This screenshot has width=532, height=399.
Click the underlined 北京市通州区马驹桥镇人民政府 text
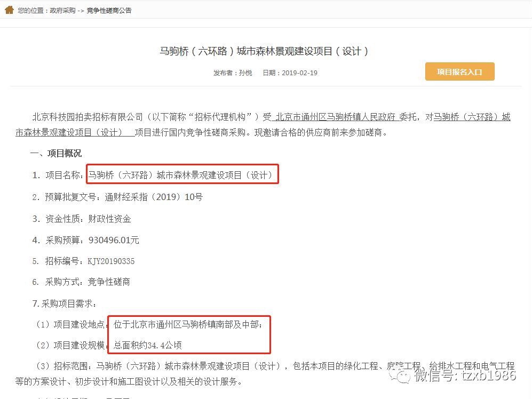pos(336,117)
